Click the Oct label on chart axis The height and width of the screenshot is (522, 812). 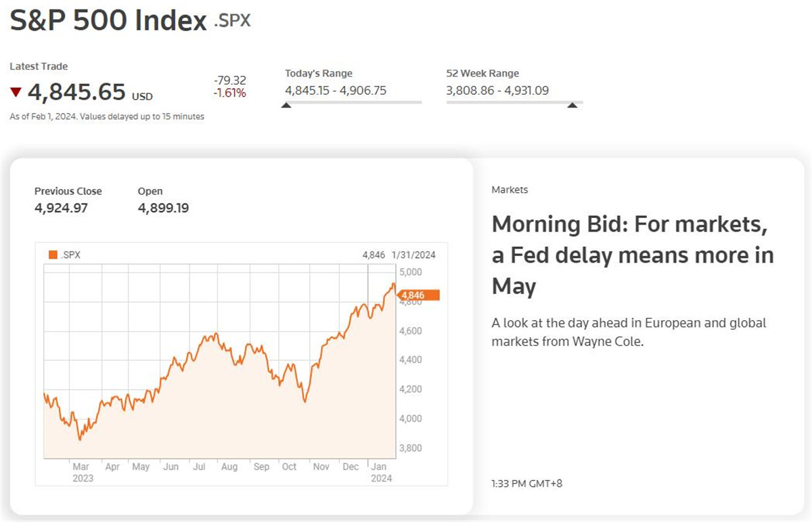[289, 466]
